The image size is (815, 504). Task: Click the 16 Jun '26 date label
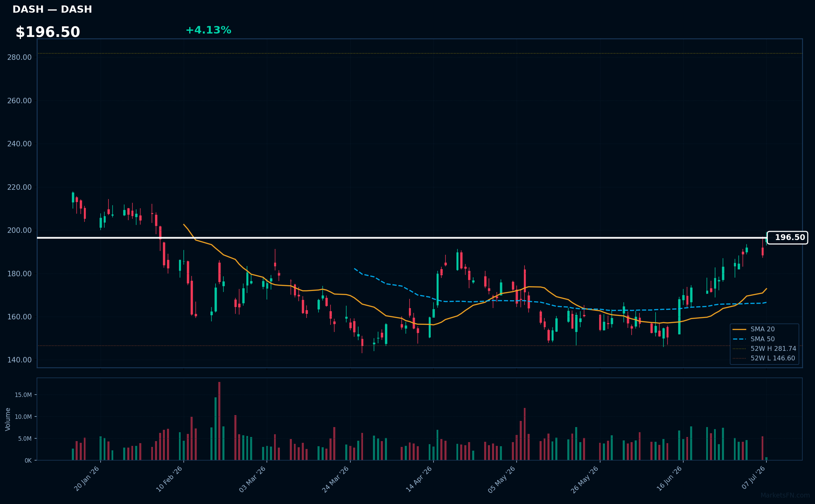point(670,479)
